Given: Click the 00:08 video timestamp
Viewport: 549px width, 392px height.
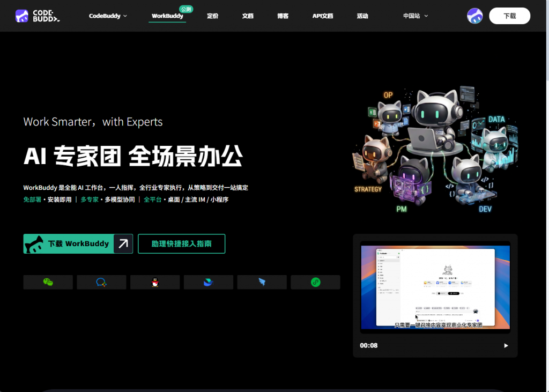Looking at the screenshot, I should click(369, 345).
